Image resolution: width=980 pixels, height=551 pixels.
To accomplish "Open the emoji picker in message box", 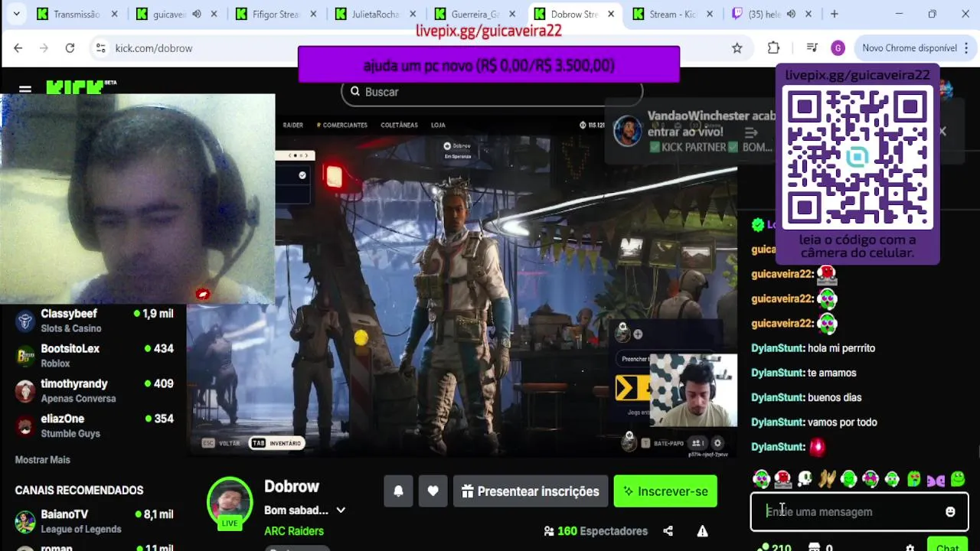I will (x=950, y=512).
